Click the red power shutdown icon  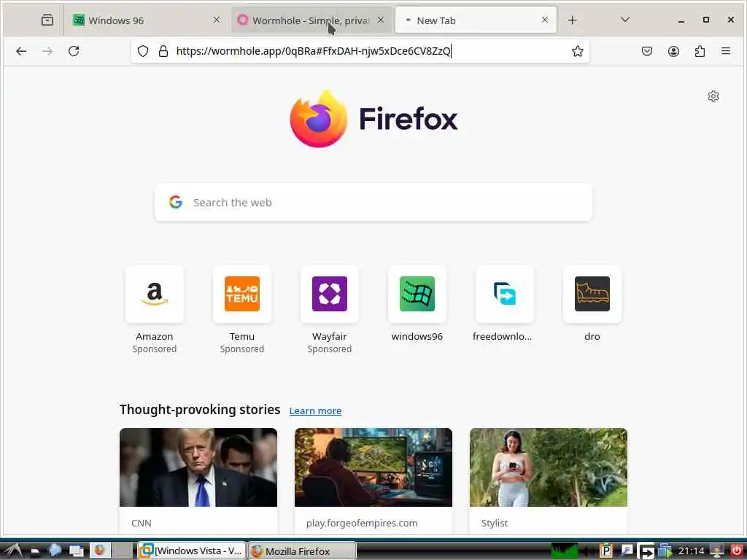point(737,551)
